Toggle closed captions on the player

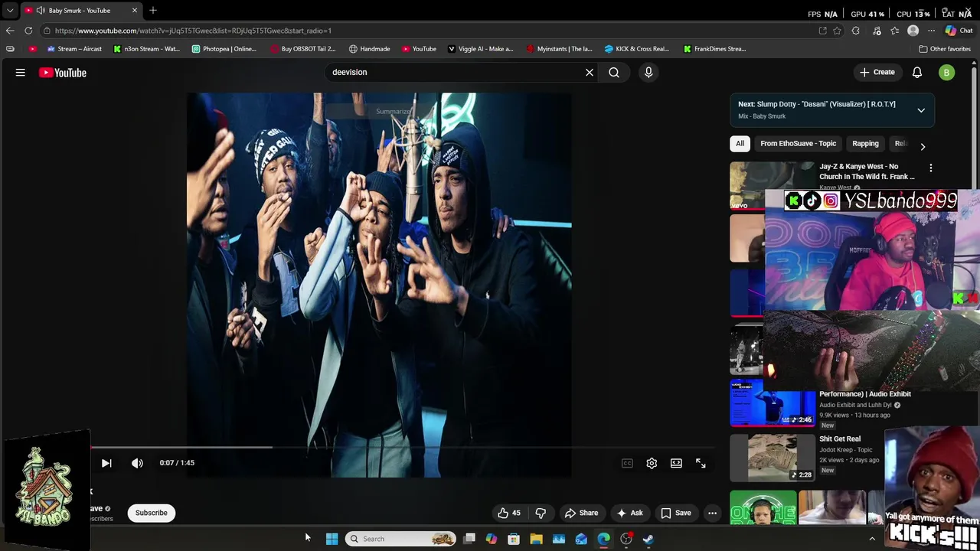coord(627,463)
